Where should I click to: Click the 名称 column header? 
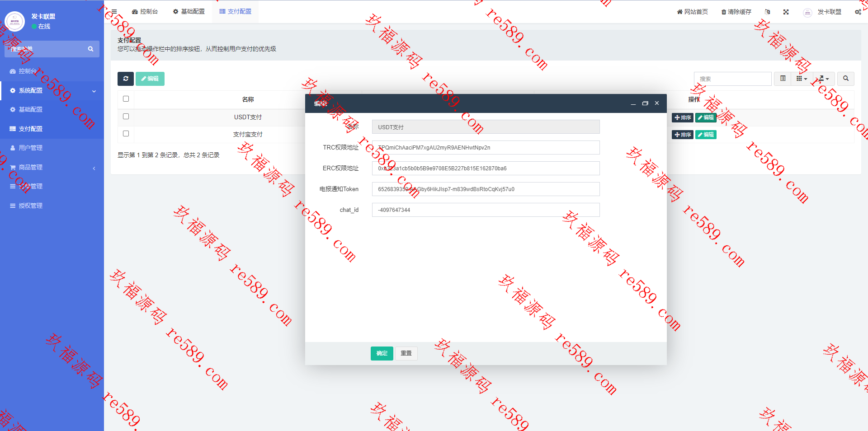(x=248, y=99)
